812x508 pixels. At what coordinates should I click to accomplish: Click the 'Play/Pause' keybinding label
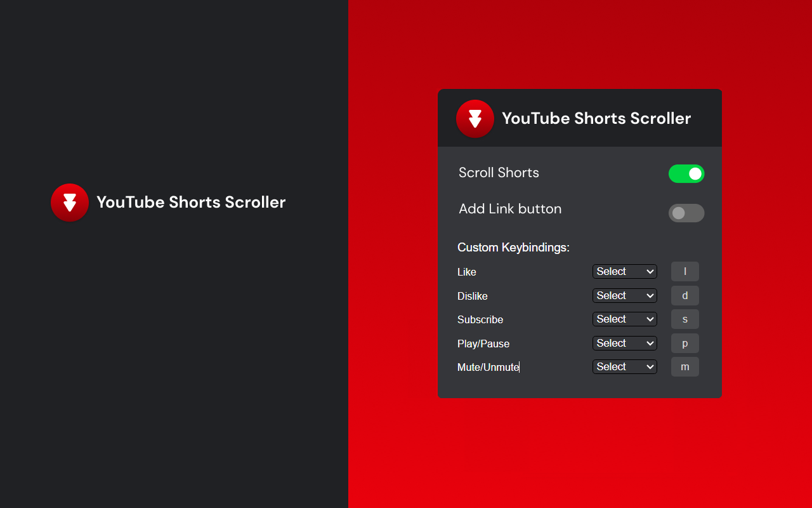click(x=483, y=344)
